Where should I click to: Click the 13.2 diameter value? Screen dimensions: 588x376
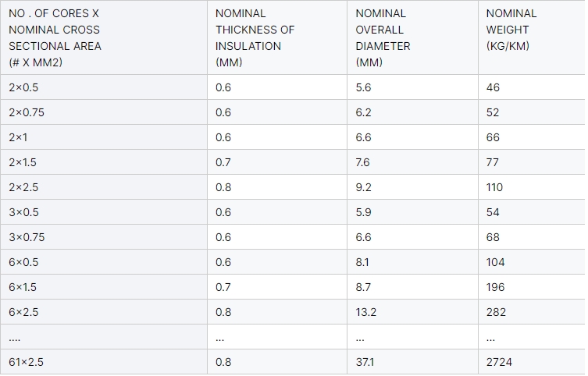(x=366, y=312)
